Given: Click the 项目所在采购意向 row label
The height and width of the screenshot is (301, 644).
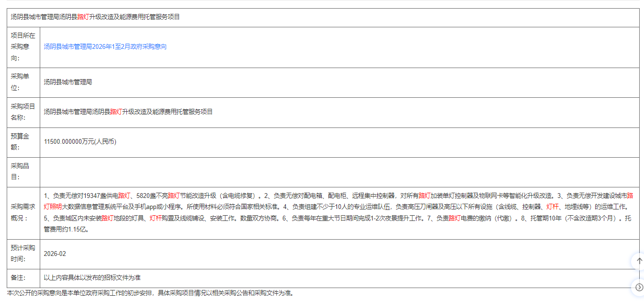Looking at the screenshot, I should coord(23,47).
